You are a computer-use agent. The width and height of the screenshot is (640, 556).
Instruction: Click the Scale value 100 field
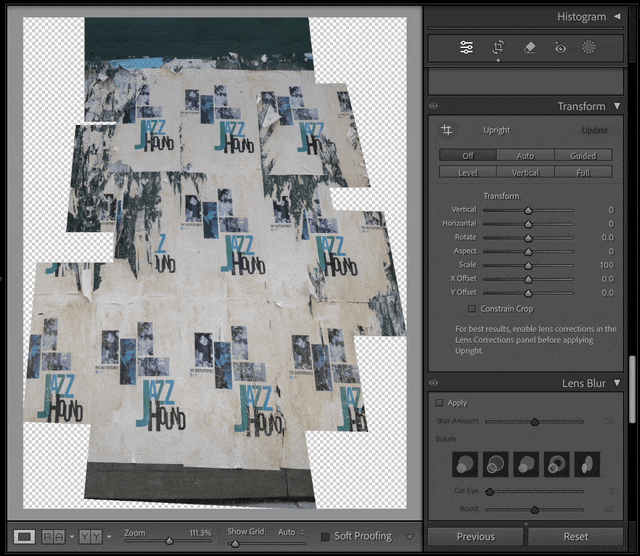coord(606,265)
